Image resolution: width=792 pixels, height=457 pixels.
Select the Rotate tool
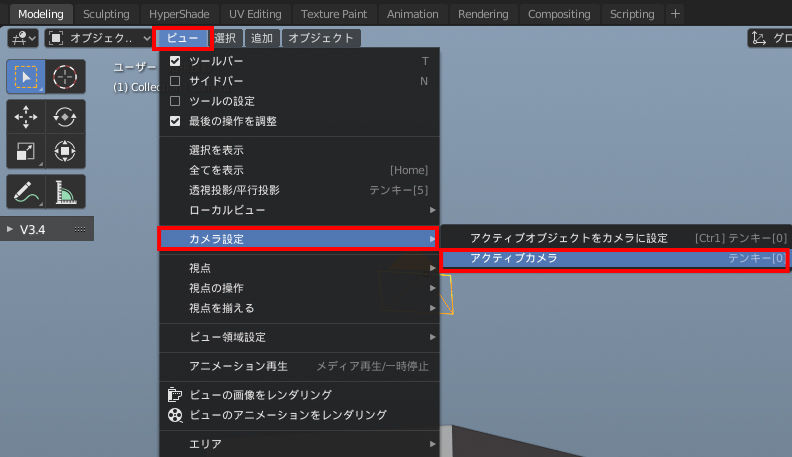tap(65, 117)
